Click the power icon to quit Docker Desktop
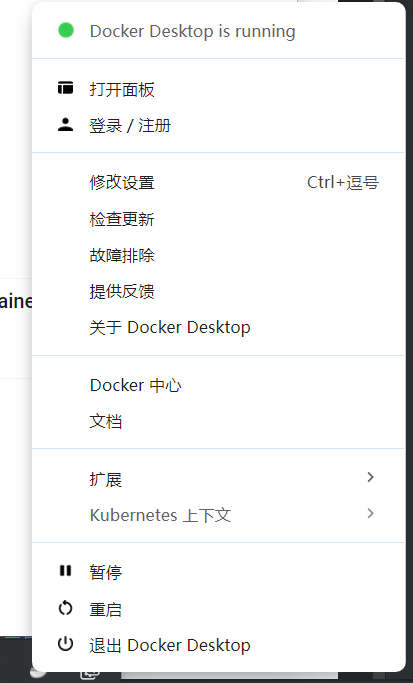The image size is (413, 683). (x=65, y=644)
